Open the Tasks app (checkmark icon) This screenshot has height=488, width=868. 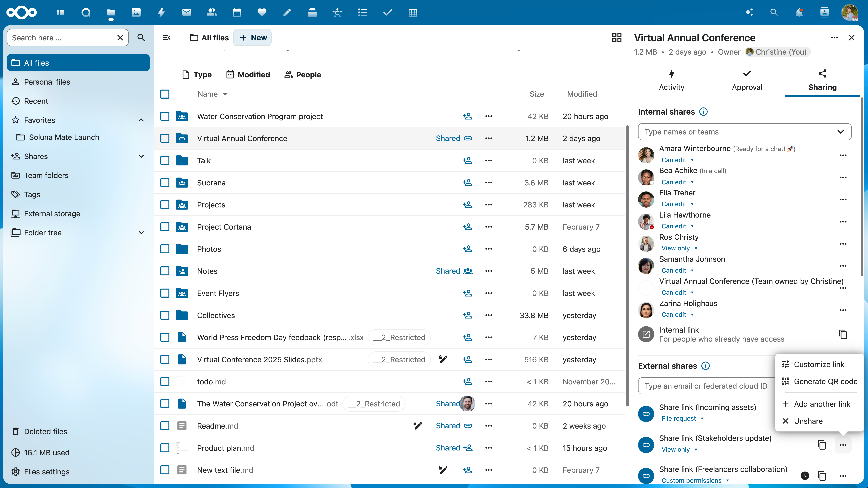pyautogui.click(x=387, y=13)
